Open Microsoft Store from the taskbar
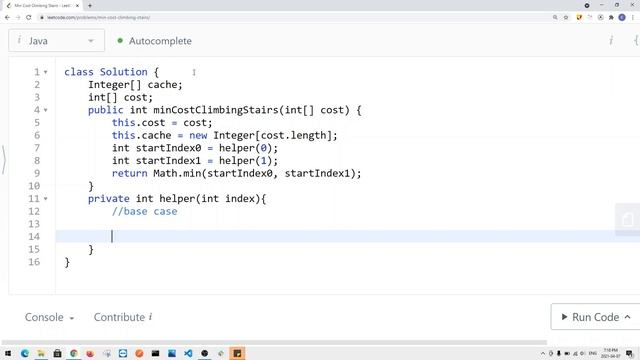640x360 pixels. click(57, 353)
